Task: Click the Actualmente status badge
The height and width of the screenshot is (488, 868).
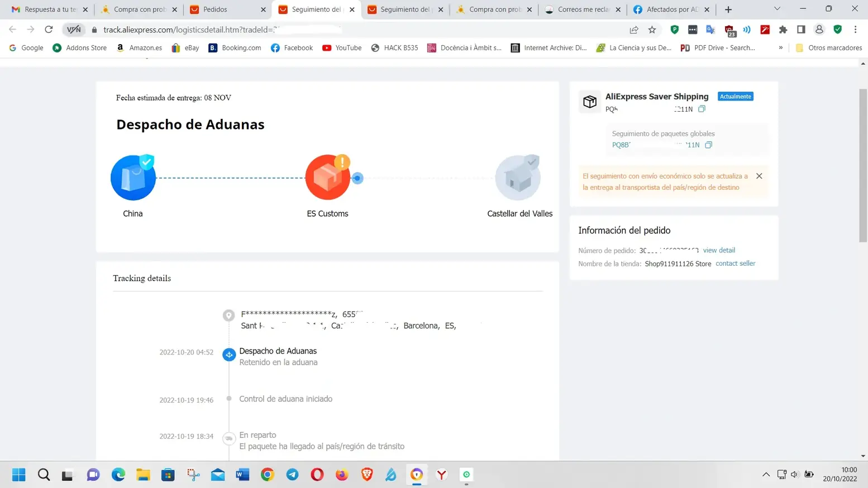Action: pyautogui.click(x=736, y=97)
